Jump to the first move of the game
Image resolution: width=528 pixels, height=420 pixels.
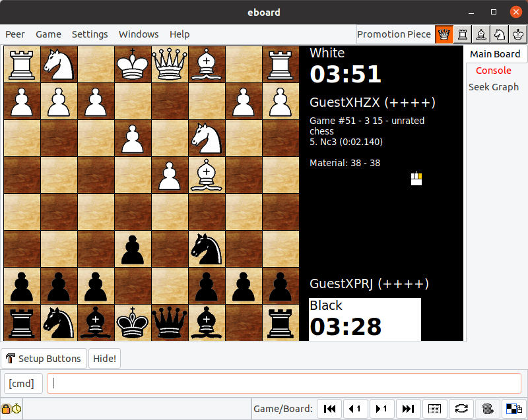[x=329, y=409]
